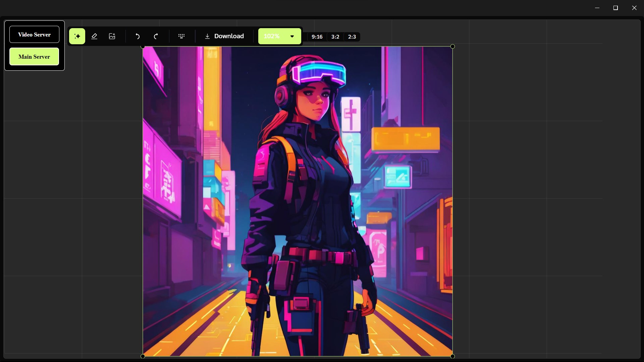Screen dimensions: 644x362
Task: Switch to Video Server
Action: [x=34, y=35]
